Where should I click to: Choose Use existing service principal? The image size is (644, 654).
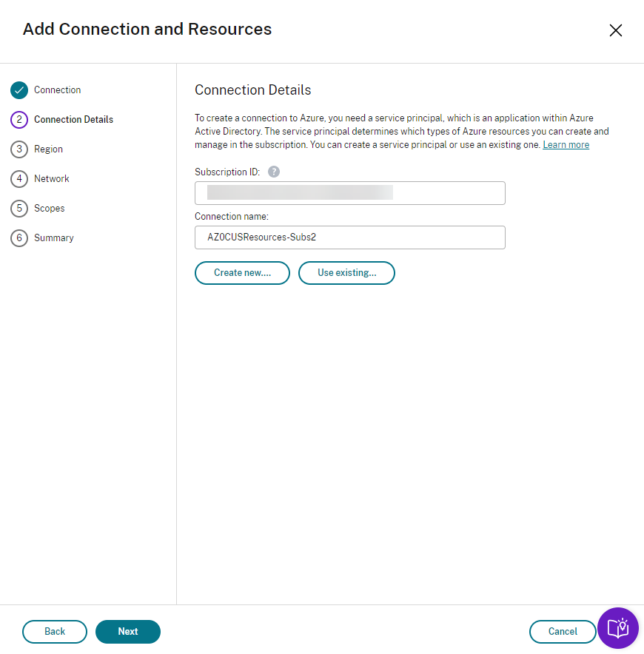point(346,273)
